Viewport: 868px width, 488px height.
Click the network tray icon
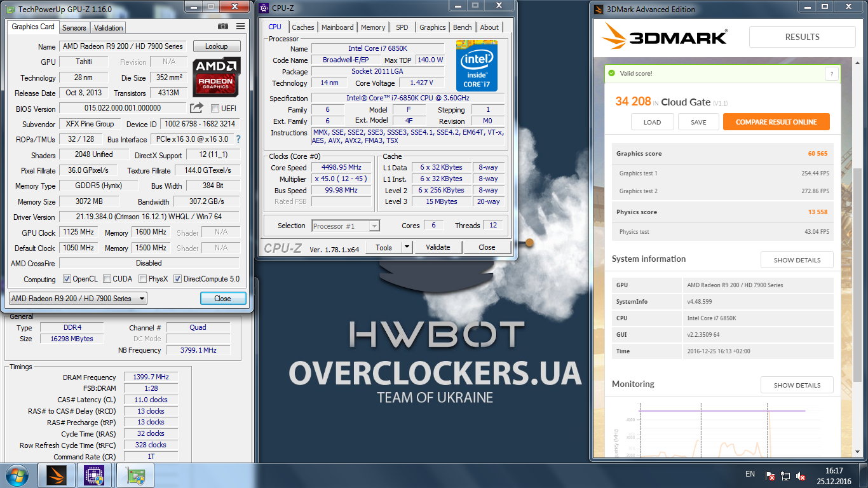click(785, 475)
